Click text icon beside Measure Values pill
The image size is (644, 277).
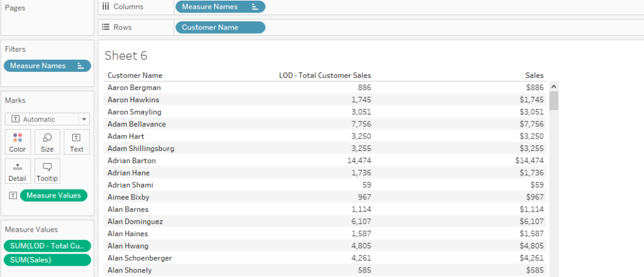tap(12, 196)
